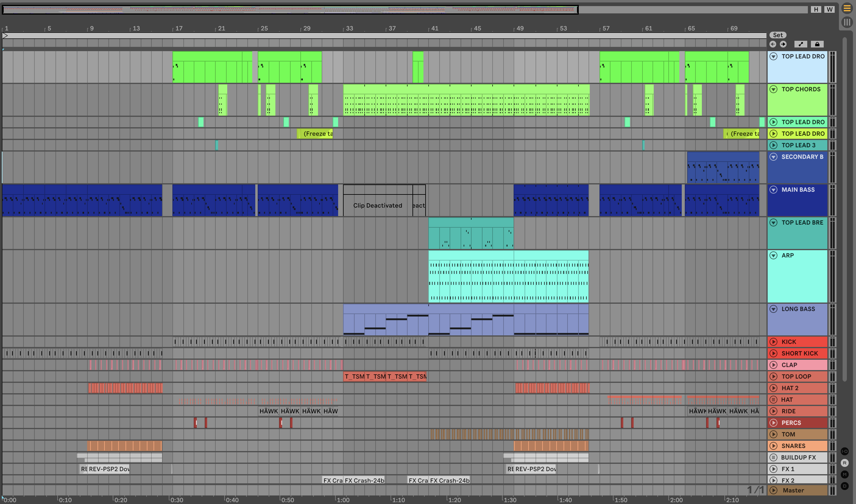Viewport: 856px width, 504px height.
Task: Show the In/Out section with I-O button
Action: point(844,451)
